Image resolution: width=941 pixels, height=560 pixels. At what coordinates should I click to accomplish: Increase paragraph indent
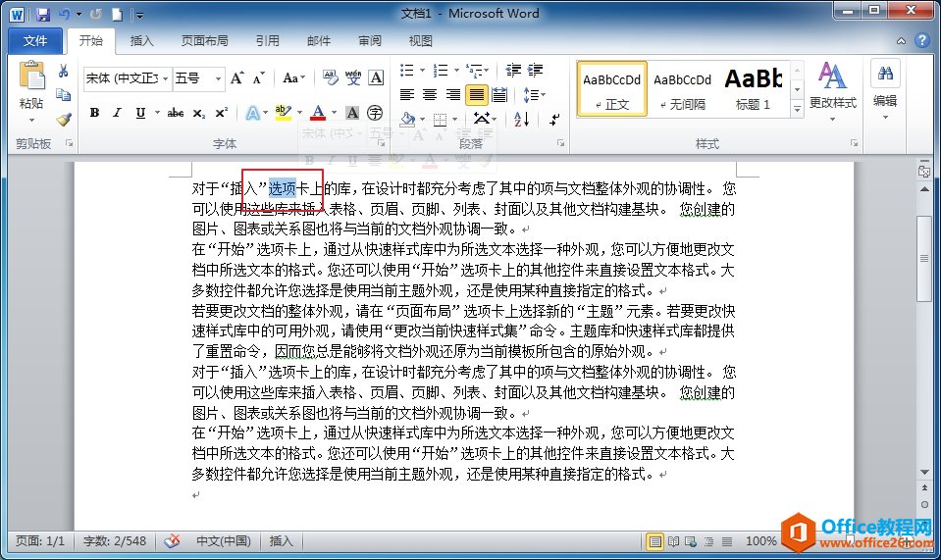click(x=536, y=71)
